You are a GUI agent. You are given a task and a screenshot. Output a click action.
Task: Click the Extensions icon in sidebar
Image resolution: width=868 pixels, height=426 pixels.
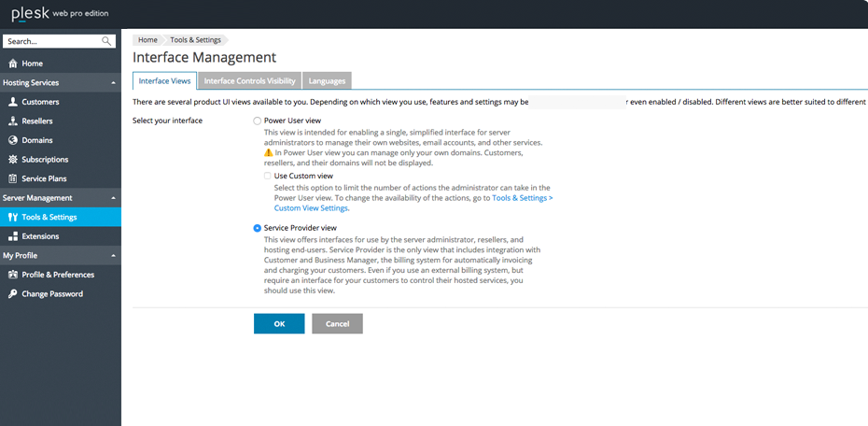pyautogui.click(x=12, y=236)
